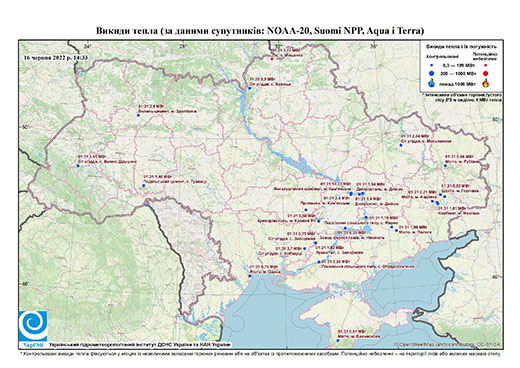This screenshot has height=368, width=520.
Task: Click the legend text 200 — 1000 МВт
Action: (x=459, y=73)
